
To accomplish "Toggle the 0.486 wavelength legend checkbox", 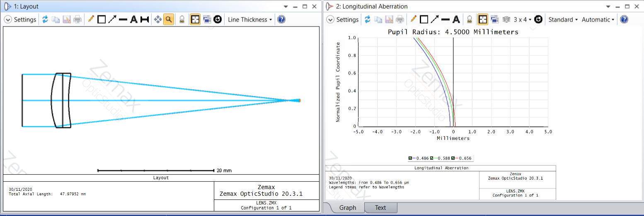I will (410, 158).
